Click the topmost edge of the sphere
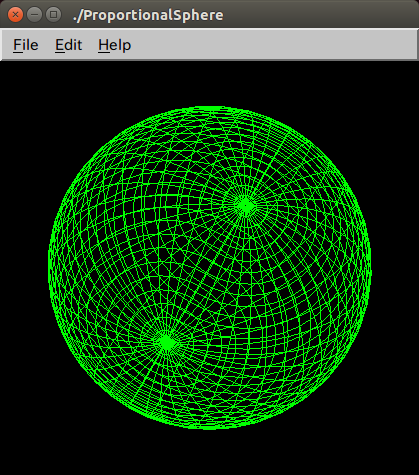 click(x=210, y=108)
